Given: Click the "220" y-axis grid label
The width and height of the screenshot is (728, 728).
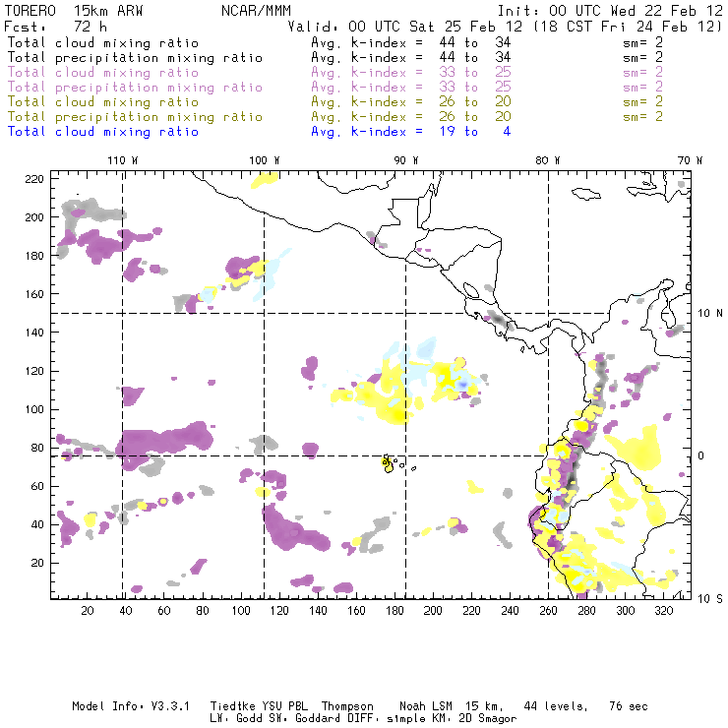Looking at the screenshot, I should point(34,179).
